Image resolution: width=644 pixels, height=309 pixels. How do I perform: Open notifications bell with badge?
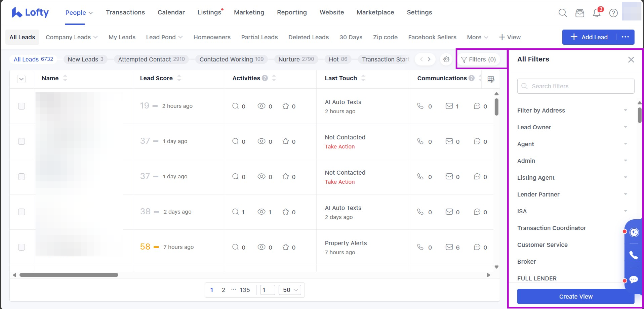click(x=597, y=13)
